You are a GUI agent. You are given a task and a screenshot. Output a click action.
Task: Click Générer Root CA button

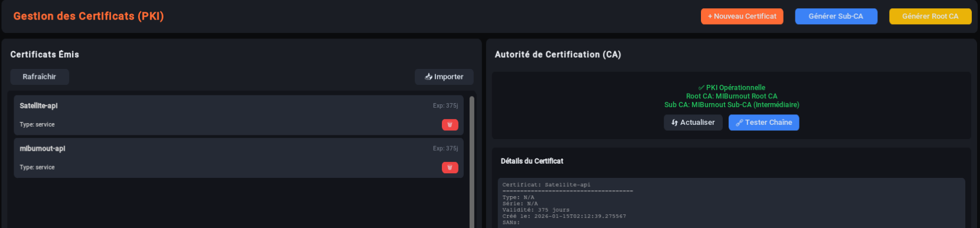coord(930,16)
